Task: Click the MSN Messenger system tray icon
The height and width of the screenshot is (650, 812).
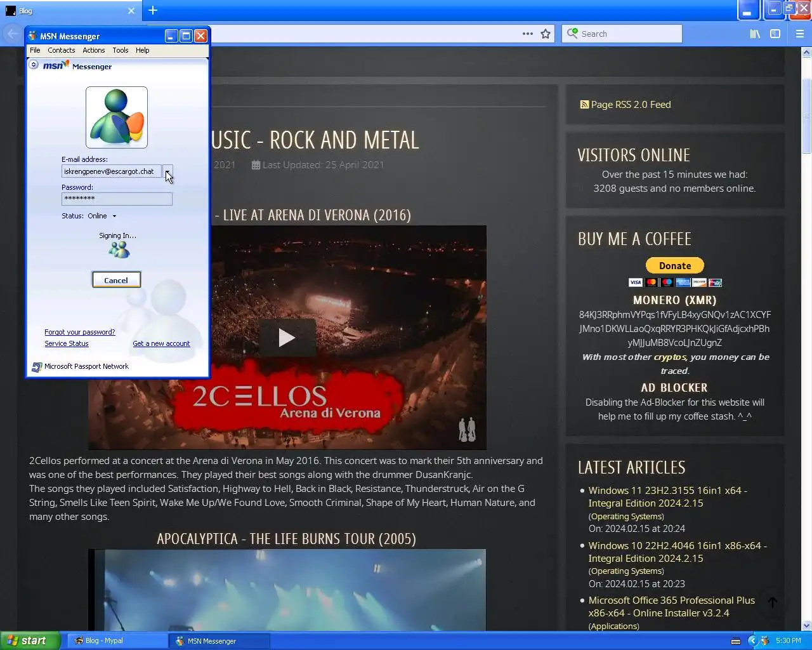Action: (764, 641)
